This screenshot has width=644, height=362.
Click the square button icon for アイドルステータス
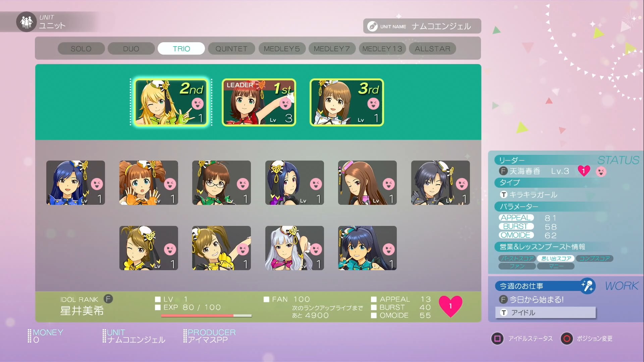point(497,339)
